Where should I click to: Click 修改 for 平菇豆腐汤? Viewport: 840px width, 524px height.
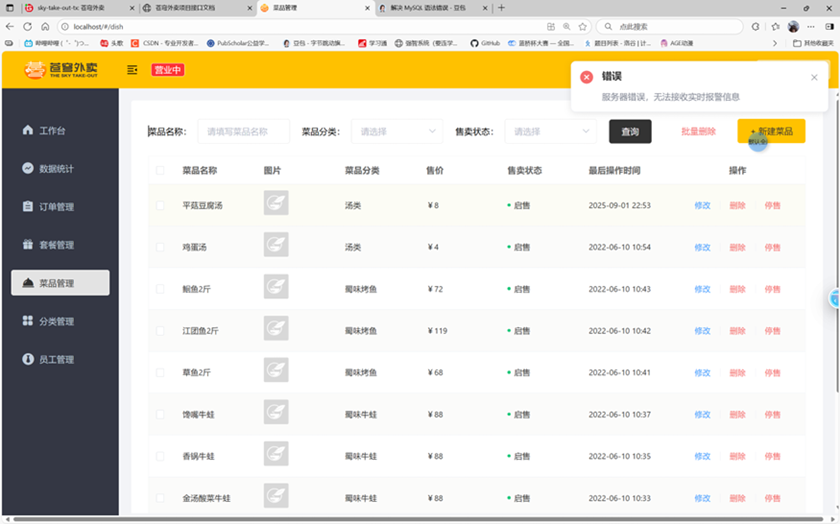(702, 205)
